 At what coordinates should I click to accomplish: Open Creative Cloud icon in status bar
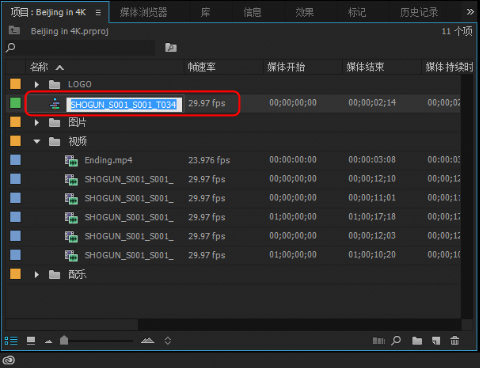(9, 360)
